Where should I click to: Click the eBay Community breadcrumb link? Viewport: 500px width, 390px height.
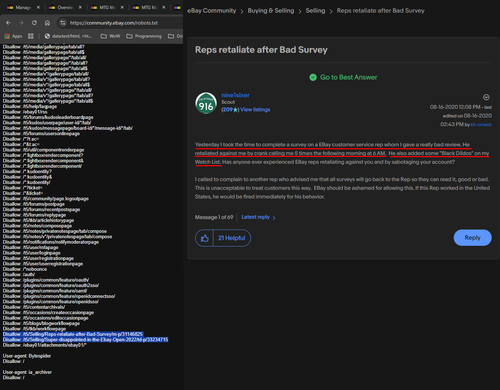pos(211,11)
